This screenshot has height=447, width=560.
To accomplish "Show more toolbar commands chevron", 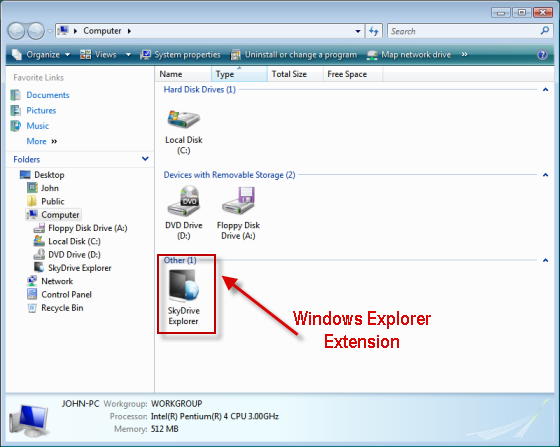I will (x=464, y=54).
